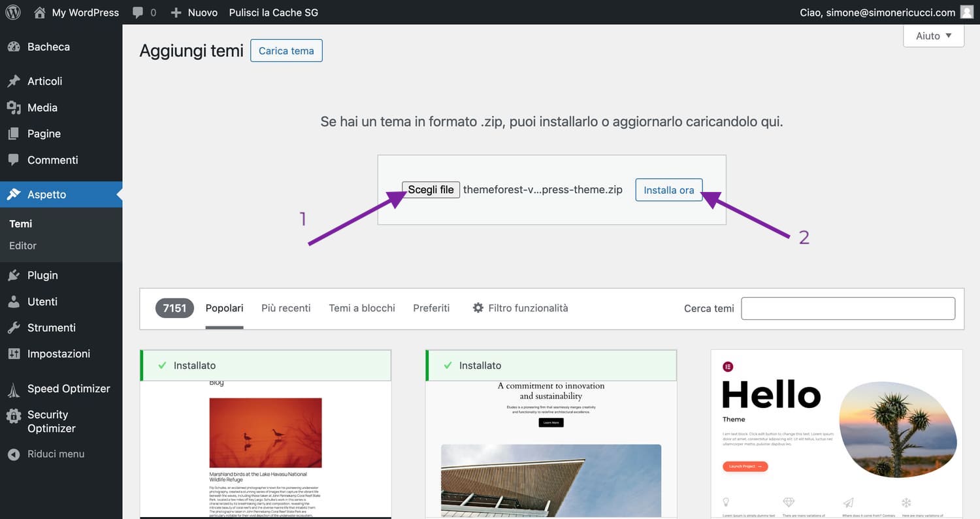Open the installed theme with bird photo

pyautogui.click(x=266, y=450)
